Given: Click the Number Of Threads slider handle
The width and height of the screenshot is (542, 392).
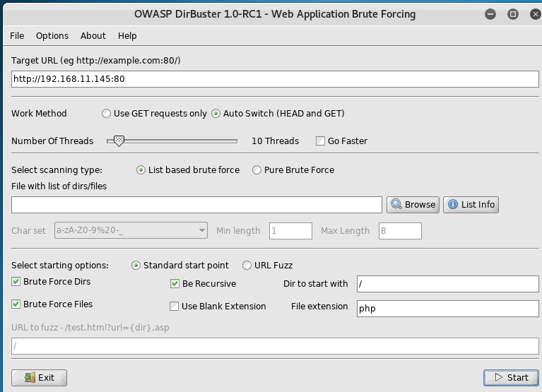Looking at the screenshot, I should click(x=119, y=141).
